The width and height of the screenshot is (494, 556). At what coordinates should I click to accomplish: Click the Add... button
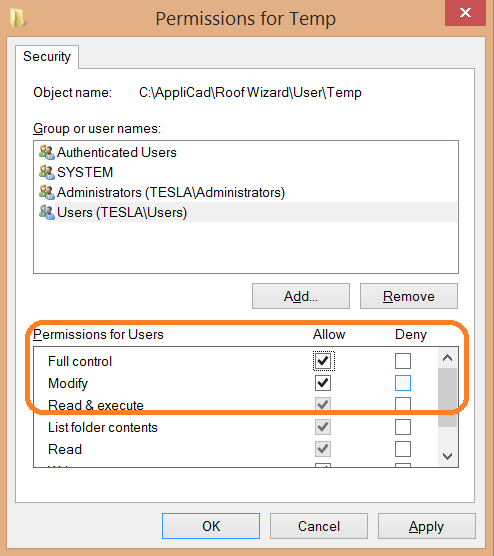pos(301,296)
